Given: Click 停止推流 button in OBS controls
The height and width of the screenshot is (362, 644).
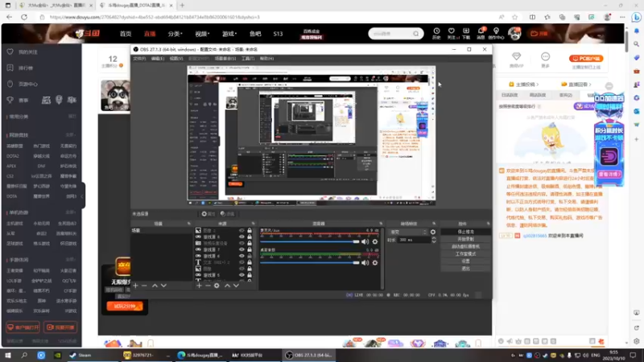Looking at the screenshot, I should click(x=465, y=232).
